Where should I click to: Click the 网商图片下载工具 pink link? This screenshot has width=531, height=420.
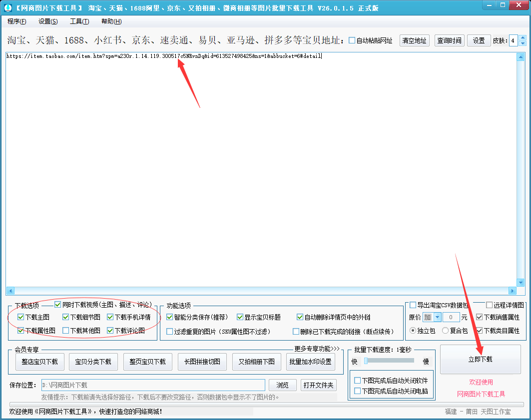pos(481,394)
